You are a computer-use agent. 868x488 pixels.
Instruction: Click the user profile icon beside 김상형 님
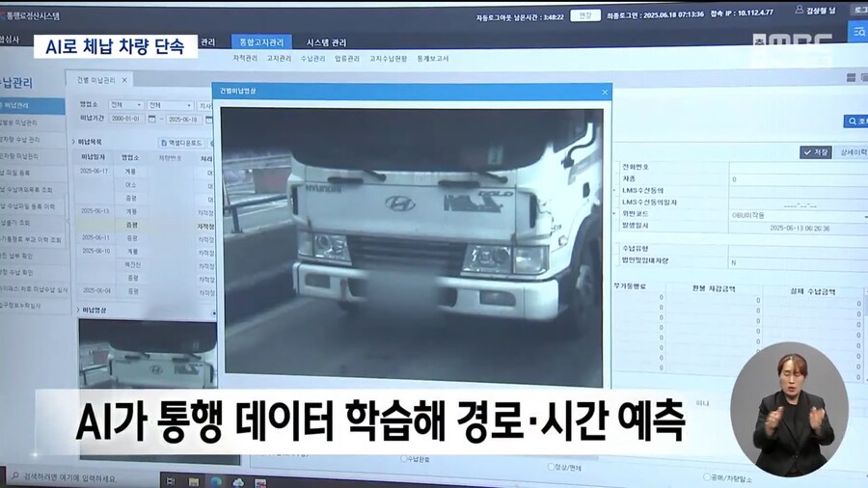(799, 10)
